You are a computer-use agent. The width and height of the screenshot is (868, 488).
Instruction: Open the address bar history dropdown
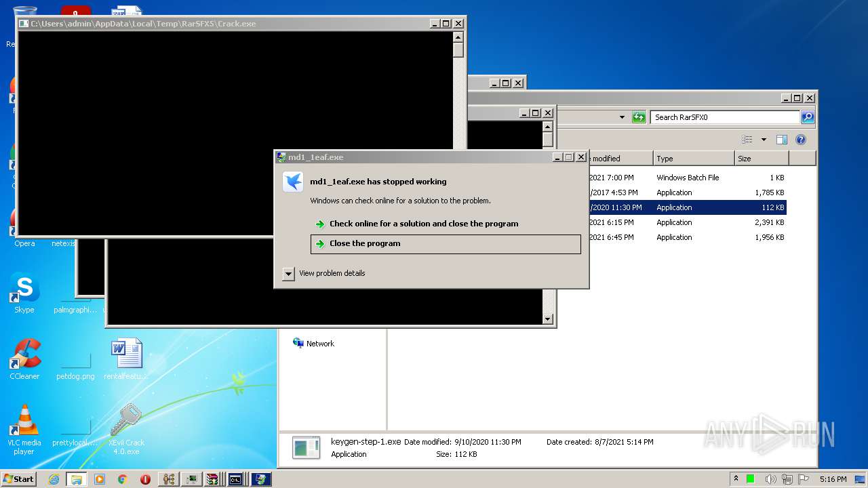(622, 117)
